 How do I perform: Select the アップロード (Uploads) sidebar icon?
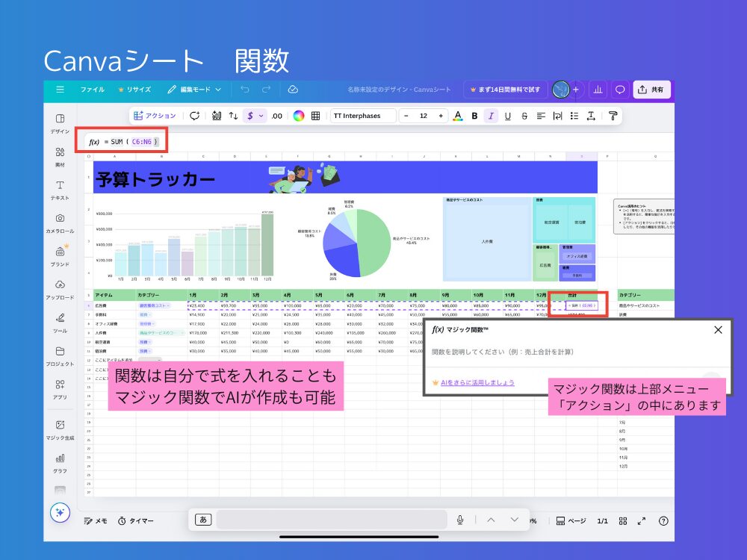60,287
